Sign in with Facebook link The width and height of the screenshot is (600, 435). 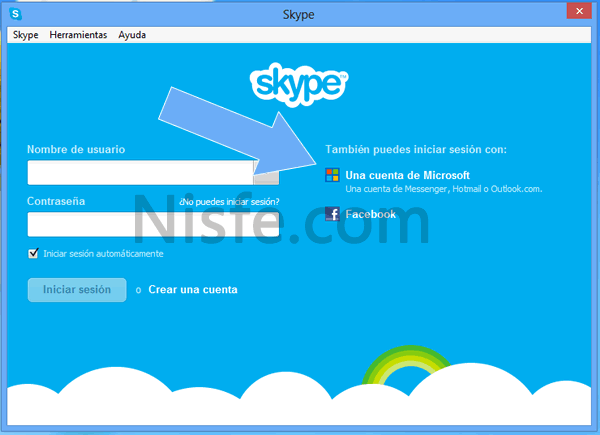(x=370, y=214)
